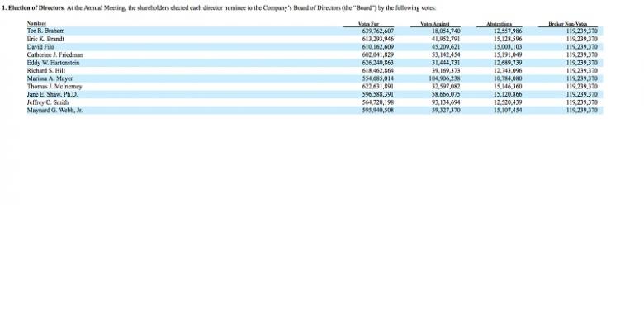Click Votes Against value 104,906,238

443,78
